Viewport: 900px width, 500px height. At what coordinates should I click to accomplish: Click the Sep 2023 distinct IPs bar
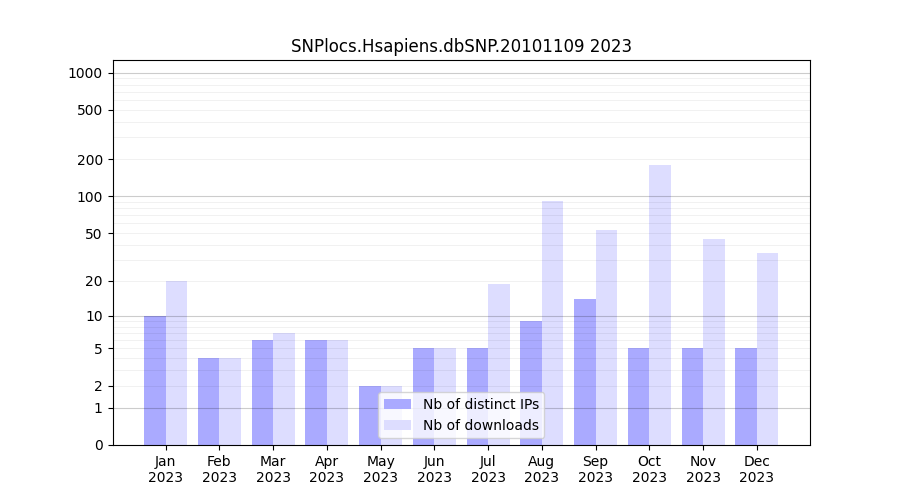(585, 372)
